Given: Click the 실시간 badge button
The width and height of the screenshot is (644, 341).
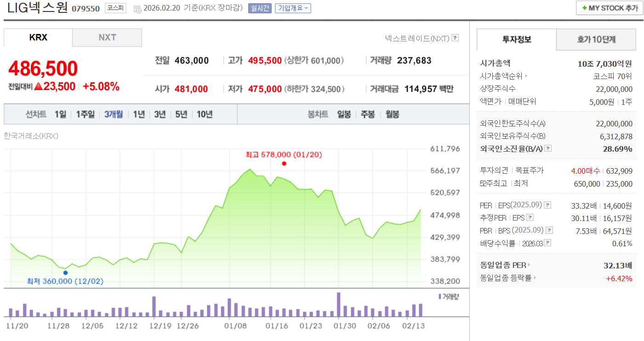Looking at the screenshot, I should (260, 8).
